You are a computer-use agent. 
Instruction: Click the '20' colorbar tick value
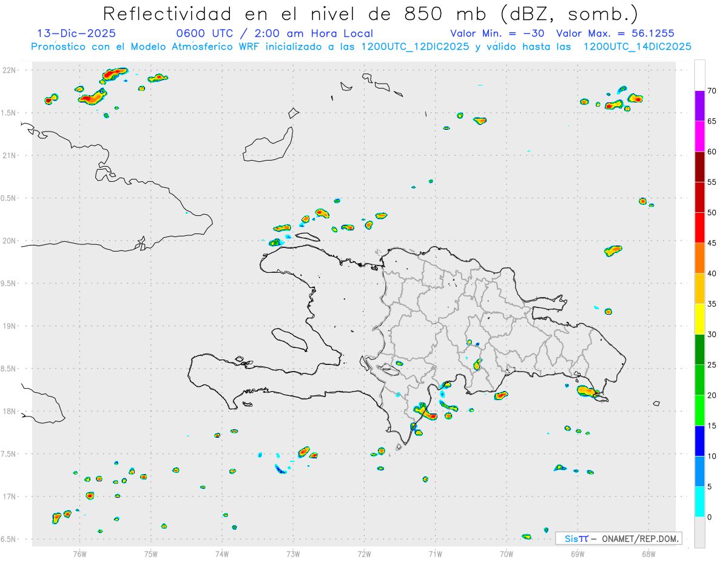tap(712, 395)
